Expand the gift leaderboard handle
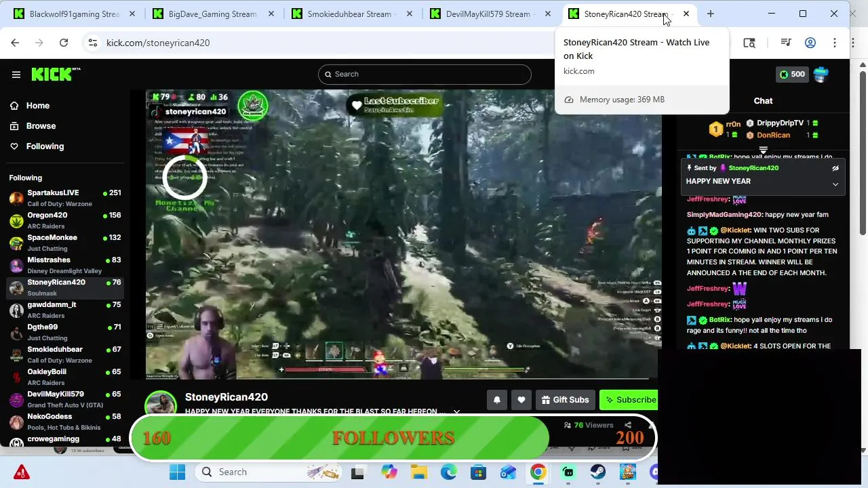Image resolution: width=868 pixels, height=488 pixels. 763,150
